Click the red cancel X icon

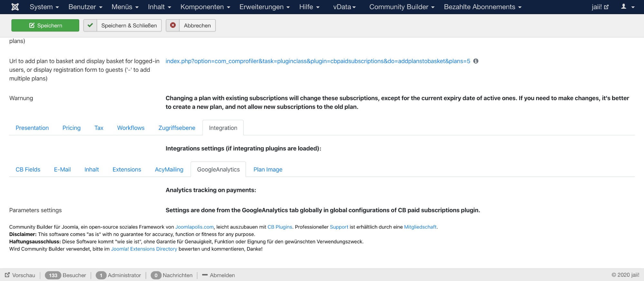pos(173,25)
